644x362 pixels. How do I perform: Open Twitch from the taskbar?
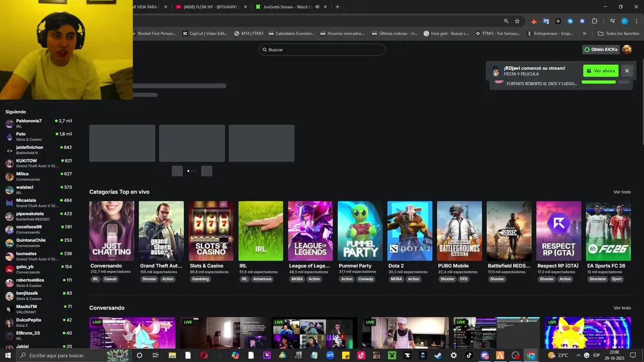[267, 355]
